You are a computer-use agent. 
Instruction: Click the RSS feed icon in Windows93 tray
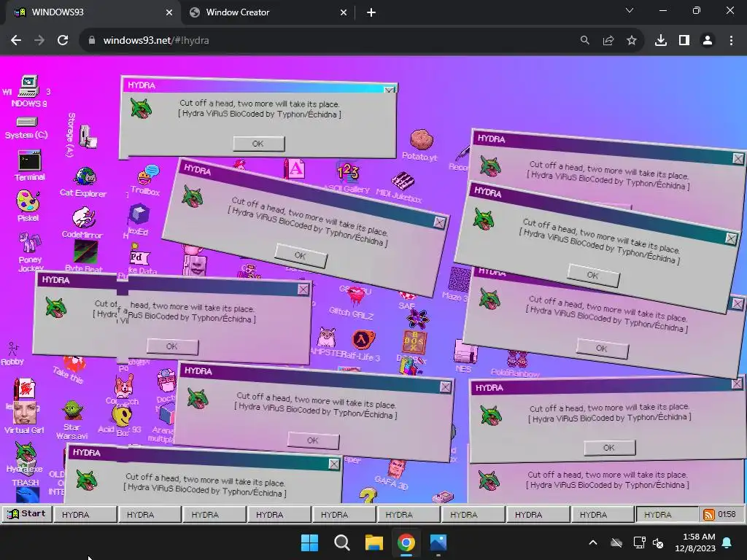pyautogui.click(x=709, y=514)
